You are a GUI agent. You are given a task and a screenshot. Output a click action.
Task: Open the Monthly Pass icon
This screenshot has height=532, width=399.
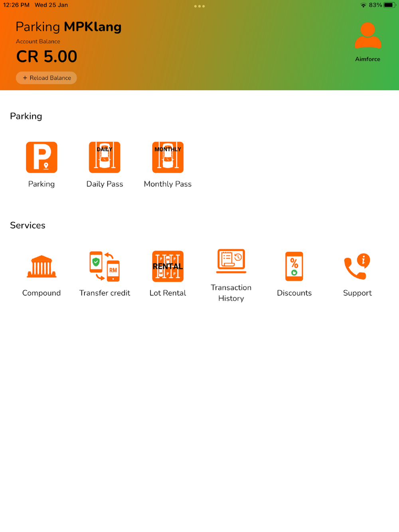(x=168, y=157)
